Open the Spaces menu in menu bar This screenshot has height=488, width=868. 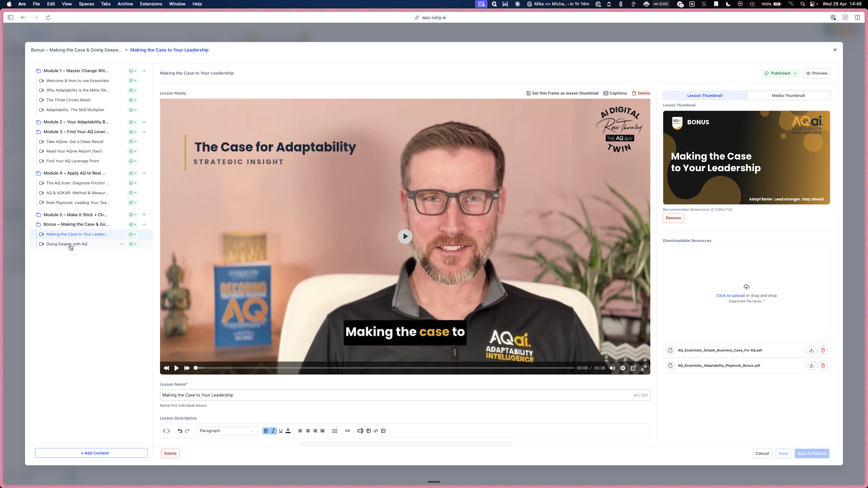tap(86, 4)
